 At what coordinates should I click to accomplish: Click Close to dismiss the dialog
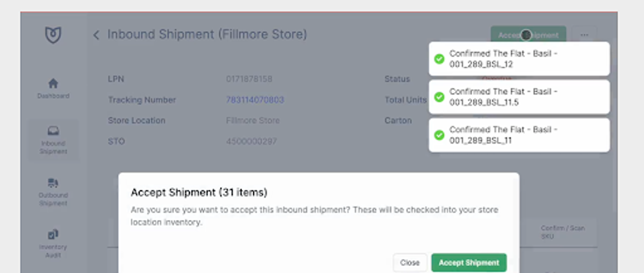click(x=409, y=262)
